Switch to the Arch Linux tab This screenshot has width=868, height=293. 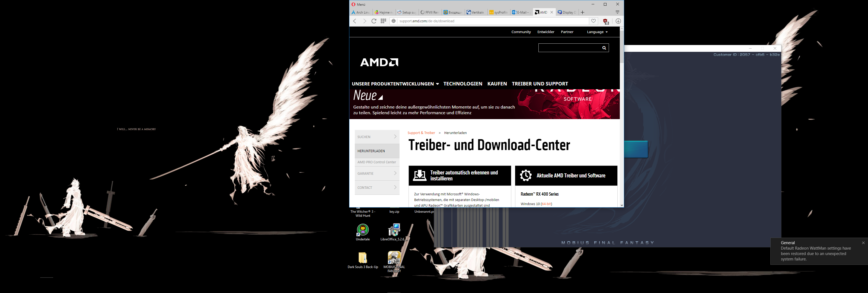[360, 12]
